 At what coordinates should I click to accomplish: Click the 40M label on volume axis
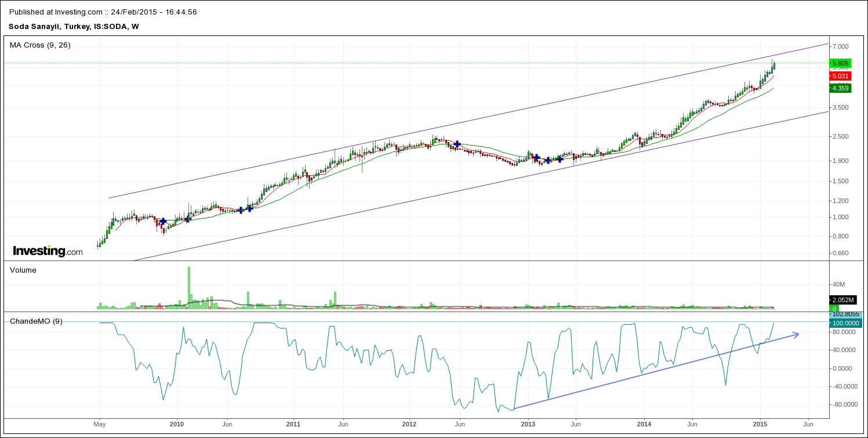(840, 284)
